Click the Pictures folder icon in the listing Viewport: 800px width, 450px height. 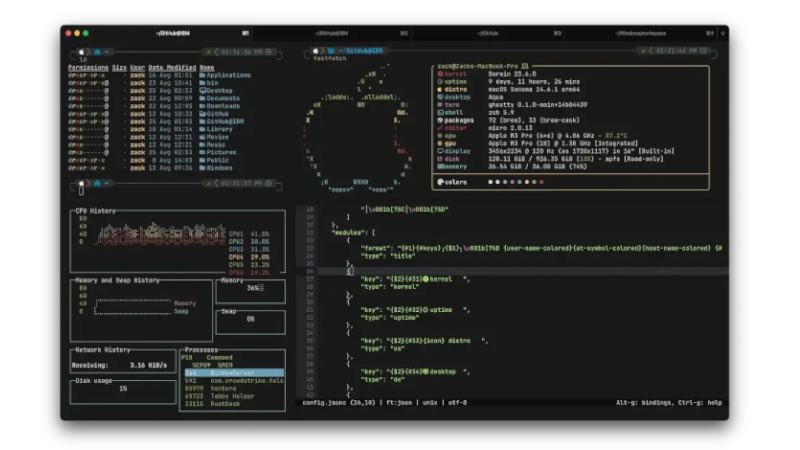click(x=203, y=152)
